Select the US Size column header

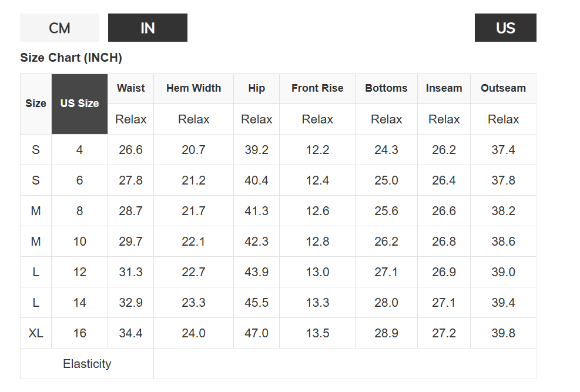79,103
